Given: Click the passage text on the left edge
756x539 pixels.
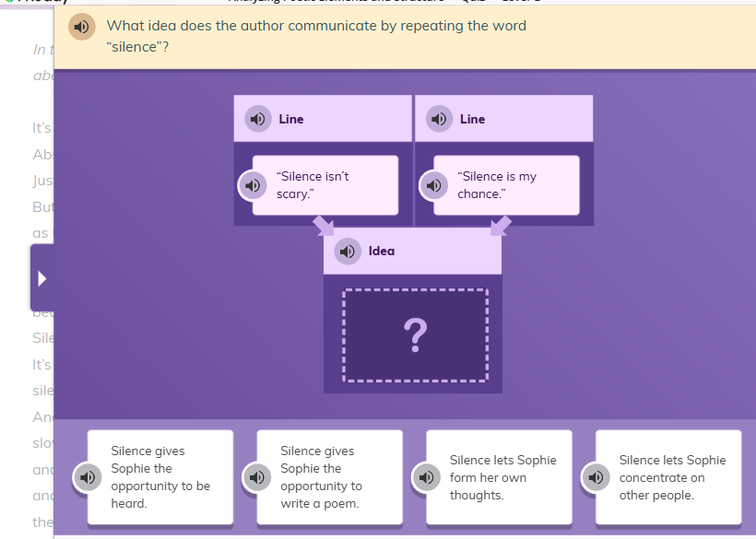Looking at the screenshot, I should (41, 180).
